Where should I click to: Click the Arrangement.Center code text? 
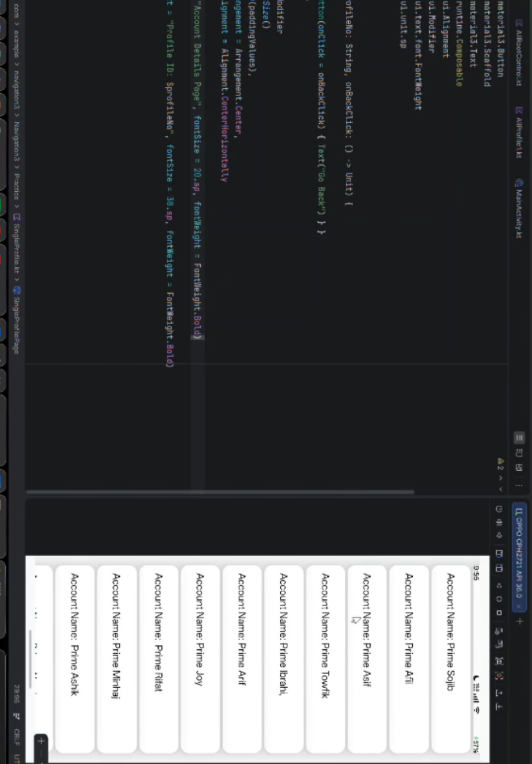(238, 92)
